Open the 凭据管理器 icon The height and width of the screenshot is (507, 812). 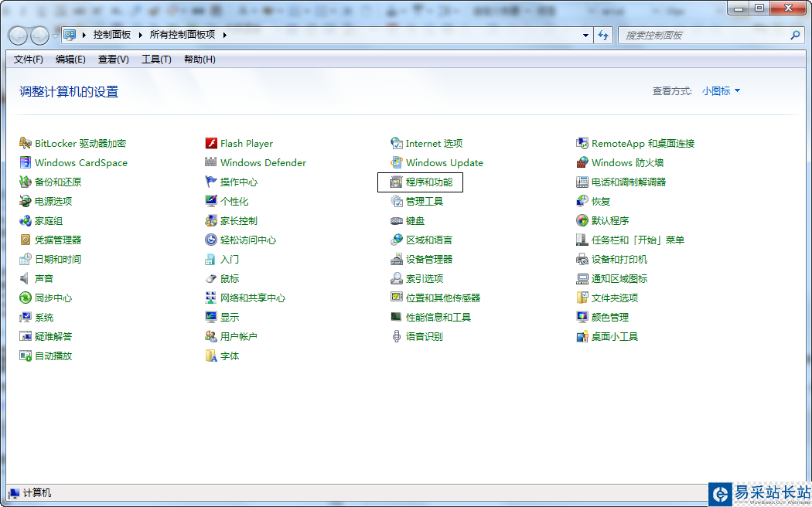(25, 240)
